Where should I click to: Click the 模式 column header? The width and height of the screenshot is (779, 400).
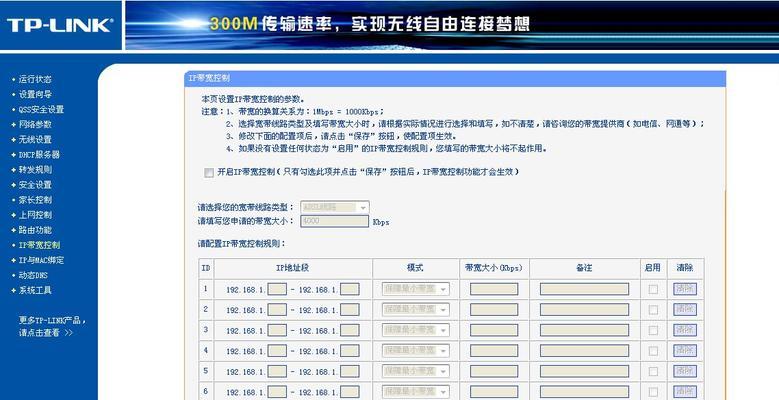[x=415, y=268]
